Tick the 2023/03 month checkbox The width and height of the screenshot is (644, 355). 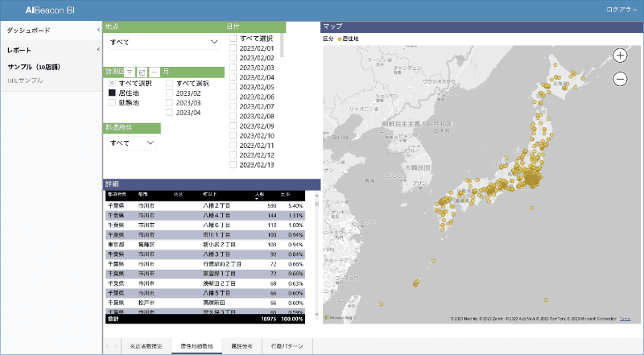coord(170,103)
